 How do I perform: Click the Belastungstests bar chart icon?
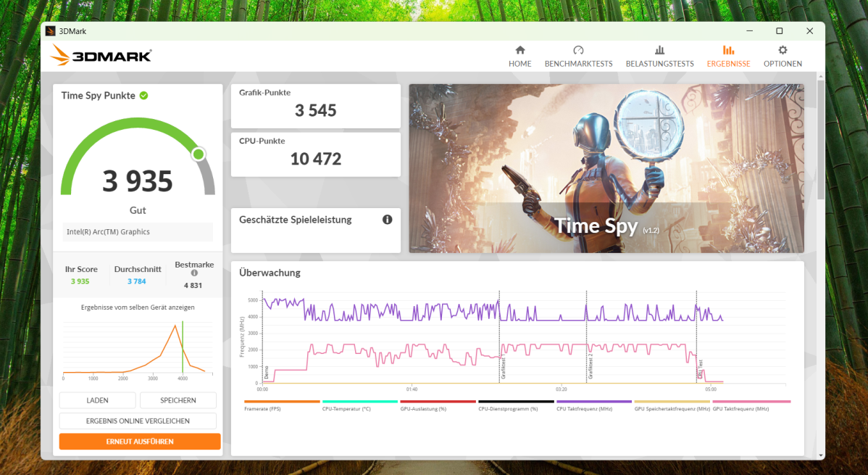tap(659, 50)
